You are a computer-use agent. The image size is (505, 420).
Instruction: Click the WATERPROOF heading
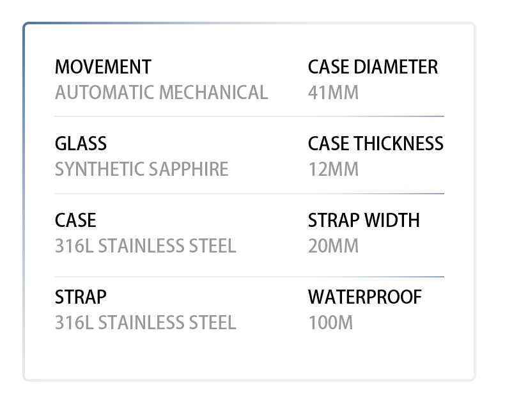click(x=365, y=297)
